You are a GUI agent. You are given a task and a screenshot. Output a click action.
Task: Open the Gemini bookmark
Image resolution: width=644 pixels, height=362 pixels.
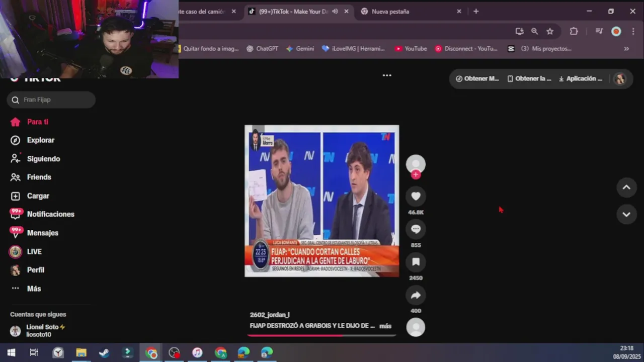(300, 49)
